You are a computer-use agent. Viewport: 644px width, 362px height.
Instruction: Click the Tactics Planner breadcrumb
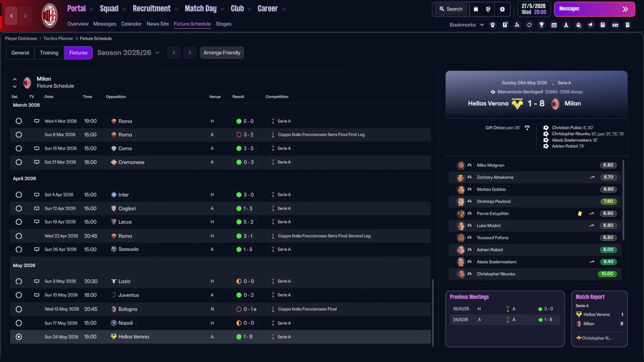(x=58, y=38)
